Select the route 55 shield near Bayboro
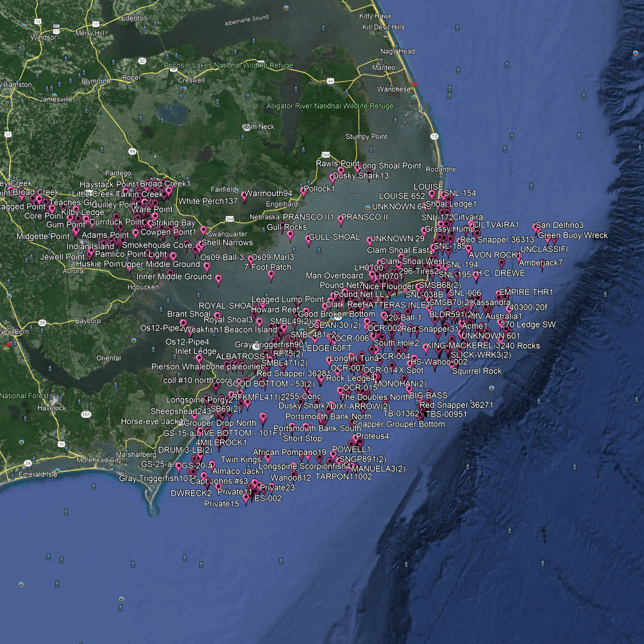This screenshot has height=644, width=644. 42,323
